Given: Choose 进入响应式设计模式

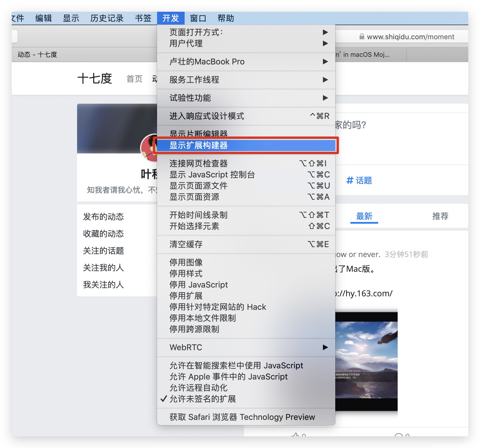Looking at the screenshot, I should [x=246, y=116].
